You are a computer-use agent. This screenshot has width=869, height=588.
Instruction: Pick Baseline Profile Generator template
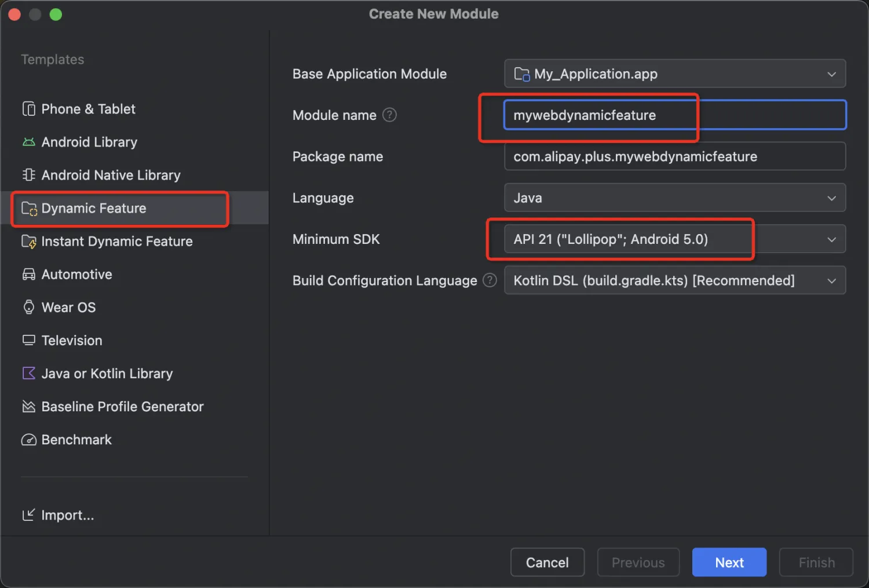coord(122,407)
